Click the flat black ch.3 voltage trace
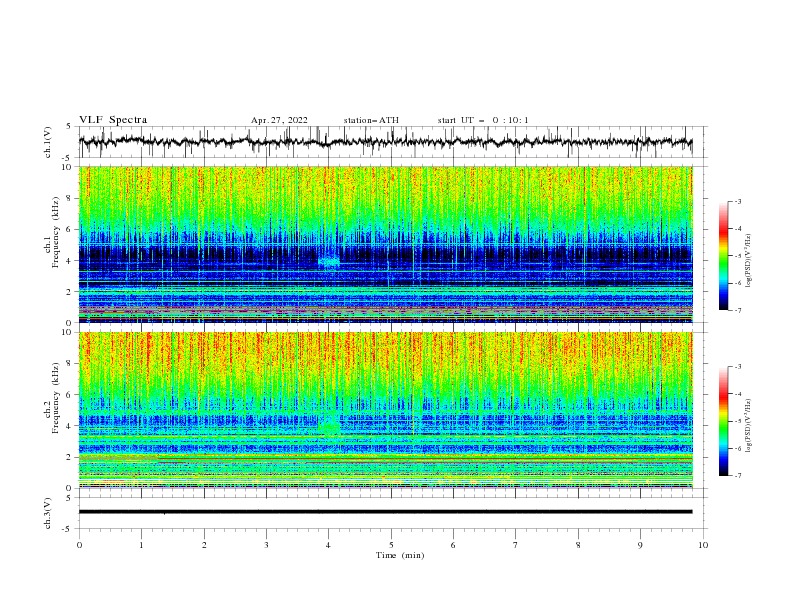792x612 pixels. [385, 512]
